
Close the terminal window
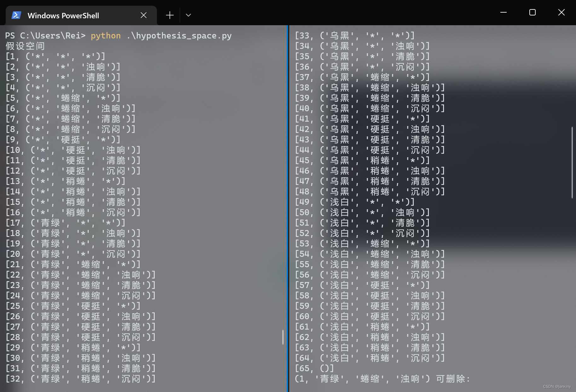pyautogui.click(x=562, y=12)
